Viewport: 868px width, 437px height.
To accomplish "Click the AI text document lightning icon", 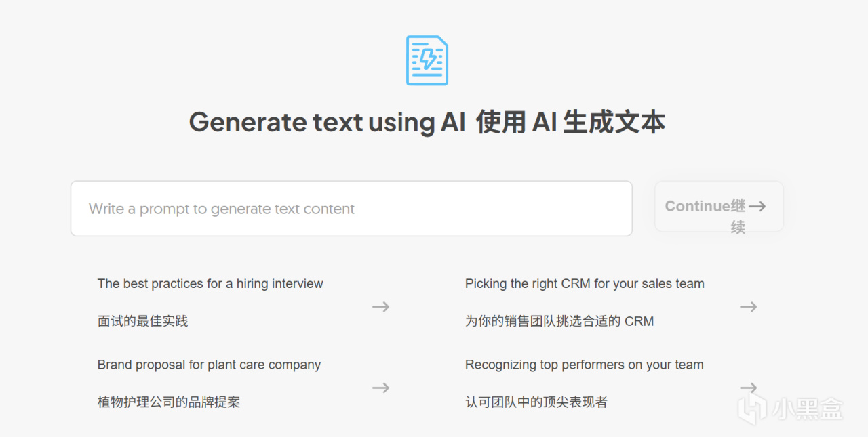I will tap(427, 60).
